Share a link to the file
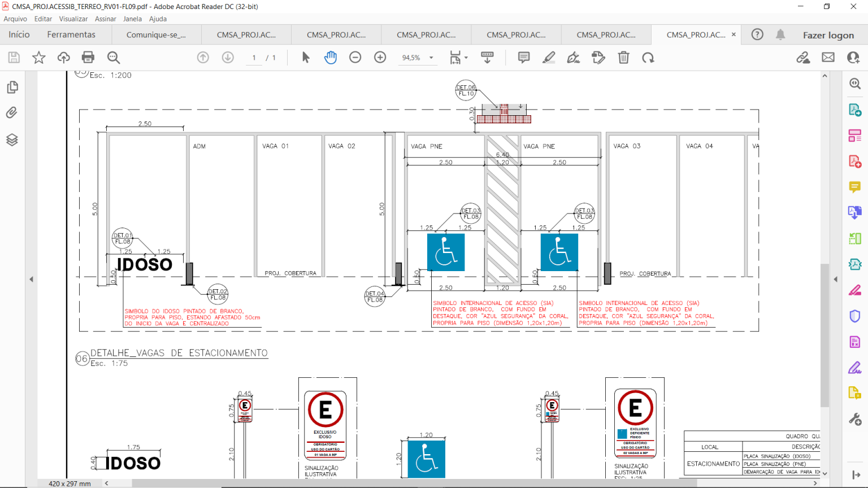 point(803,58)
